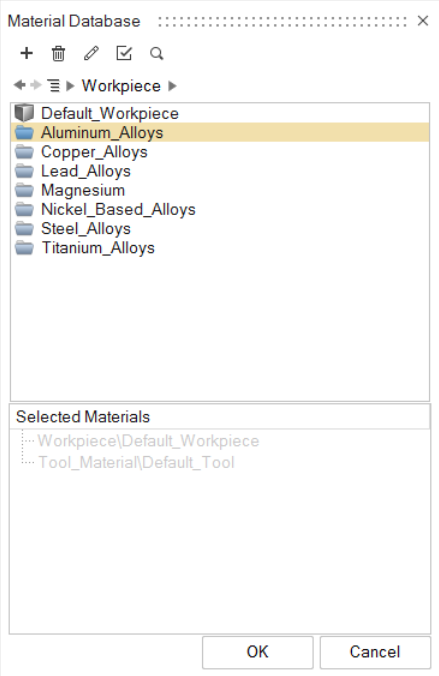Click the plus icon to add a material
Image resolution: width=439 pixels, height=676 pixels.
click(x=26, y=53)
